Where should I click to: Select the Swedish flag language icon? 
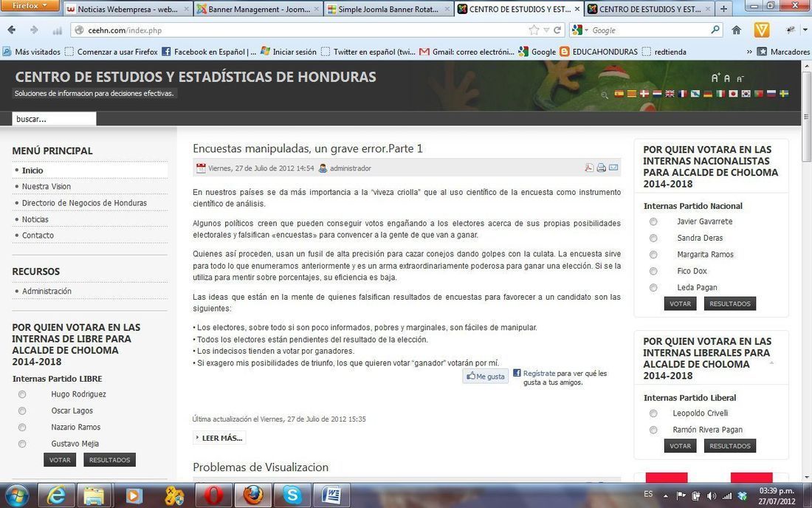pyautogui.click(x=784, y=94)
